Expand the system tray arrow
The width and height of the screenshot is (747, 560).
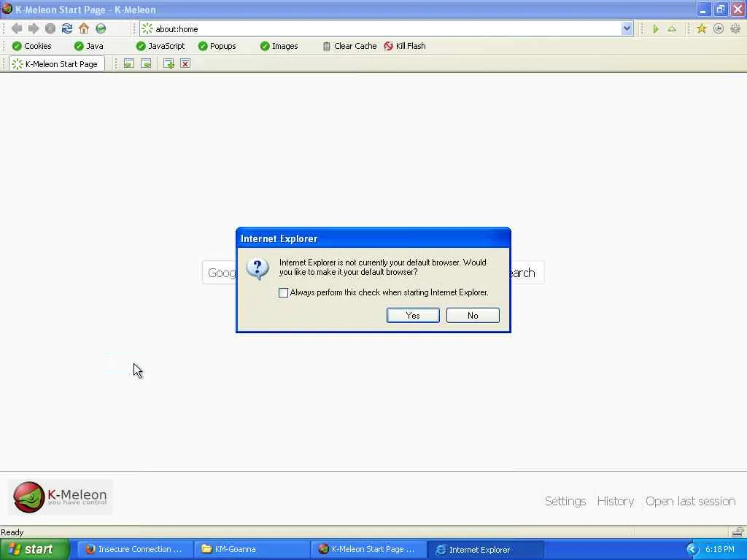[692, 550]
